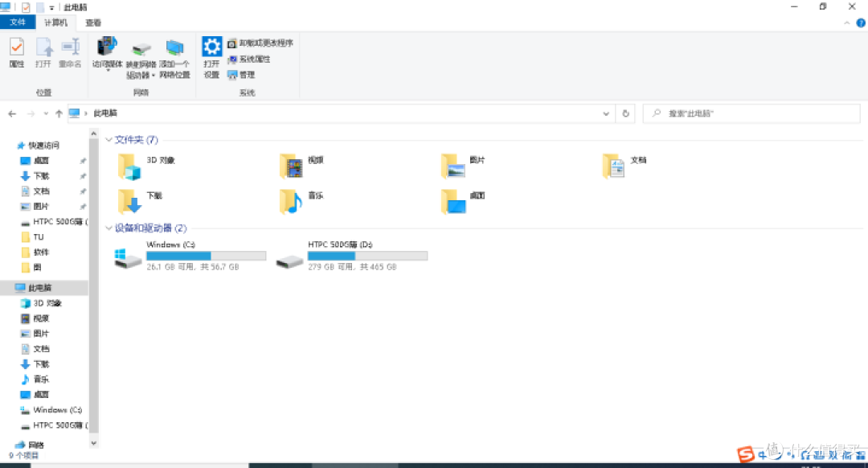Click the 属性 (Properties) ribbon icon
The width and height of the screenshot is (868, 468).
point(17,52)
